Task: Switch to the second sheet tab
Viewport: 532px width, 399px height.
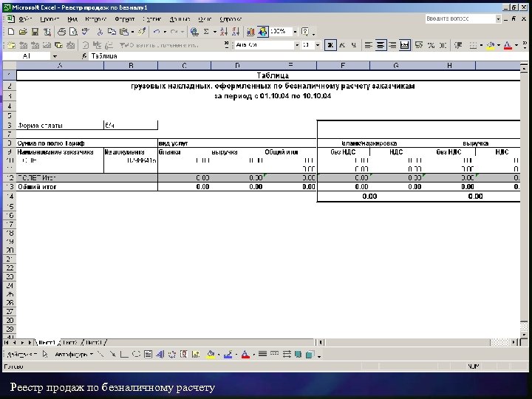Action: [71, 343]
